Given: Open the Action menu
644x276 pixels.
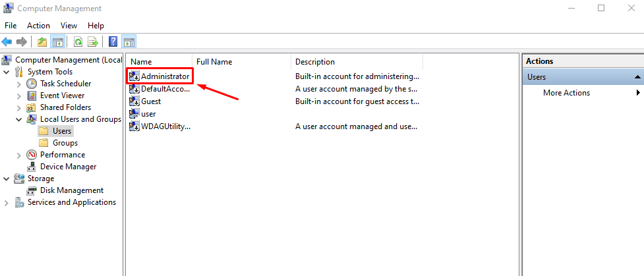Looking at the screenshot, I should click(x=39, y=26).
